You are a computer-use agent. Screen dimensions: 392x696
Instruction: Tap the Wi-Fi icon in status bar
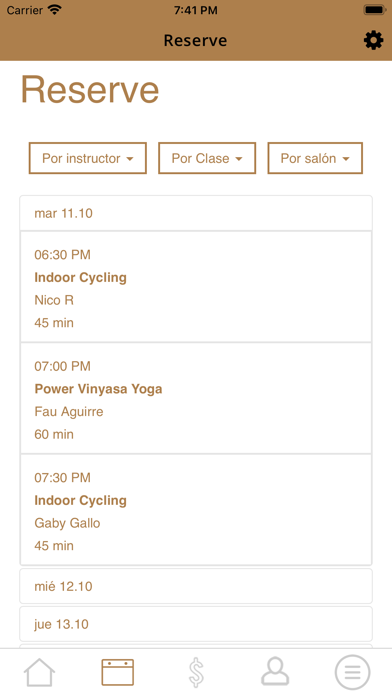[x=55, y=10]
